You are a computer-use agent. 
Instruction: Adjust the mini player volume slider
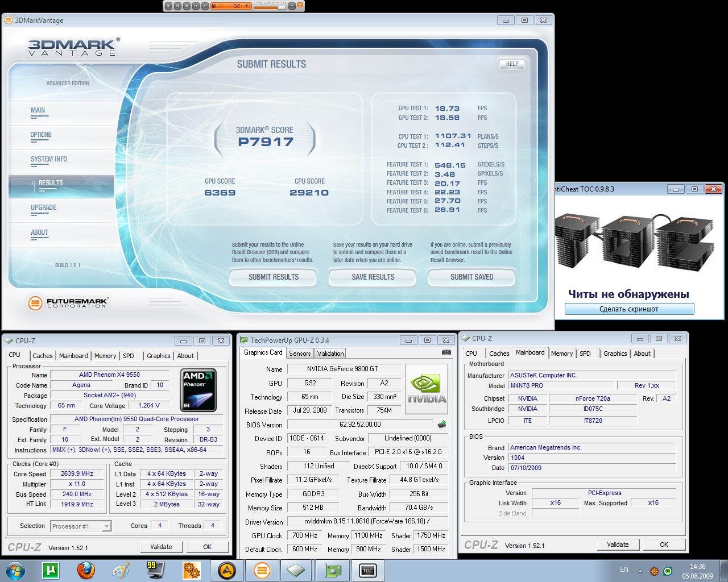point(270,8)
